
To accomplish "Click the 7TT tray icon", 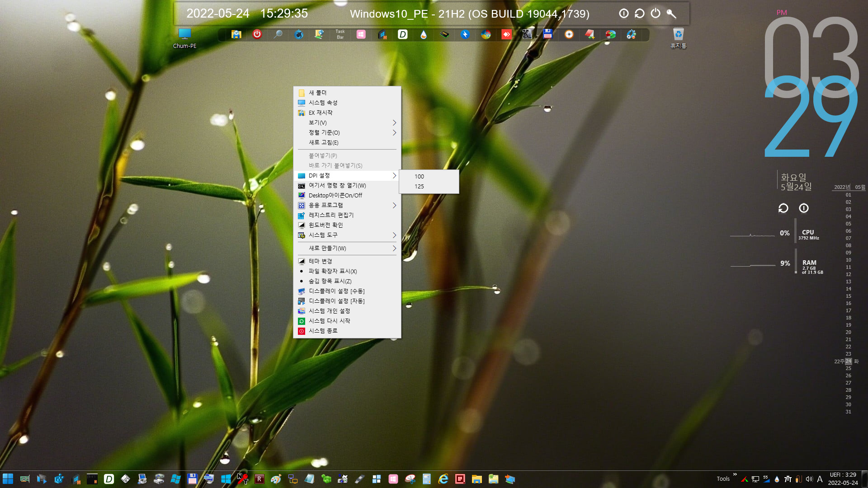I will click(x=788, y=479).
